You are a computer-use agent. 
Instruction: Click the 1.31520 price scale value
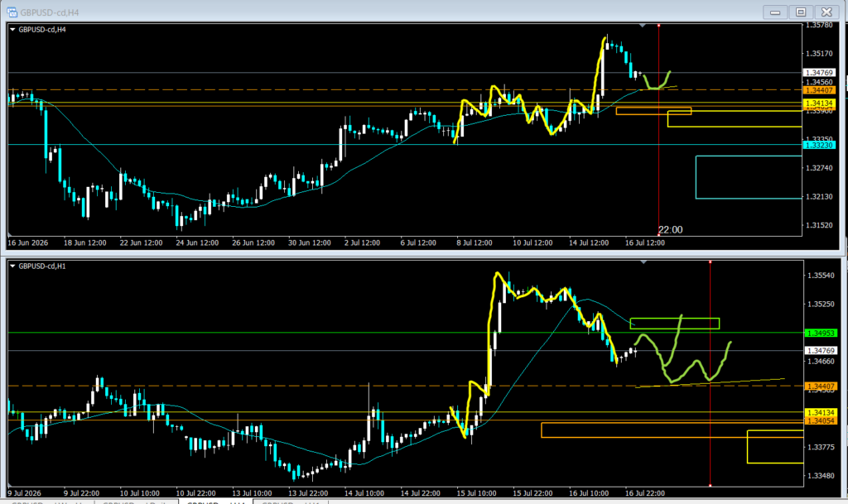[x=819, y=225]
